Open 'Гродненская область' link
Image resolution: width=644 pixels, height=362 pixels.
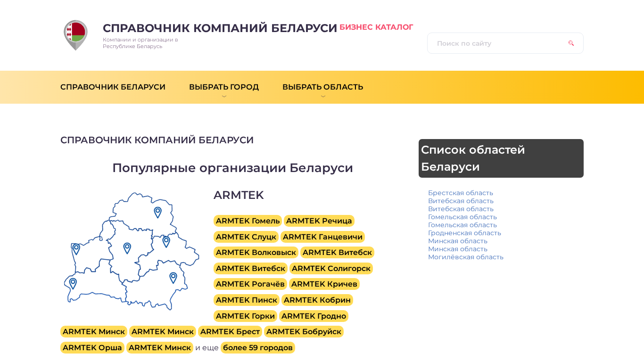[x=464, y=233]
